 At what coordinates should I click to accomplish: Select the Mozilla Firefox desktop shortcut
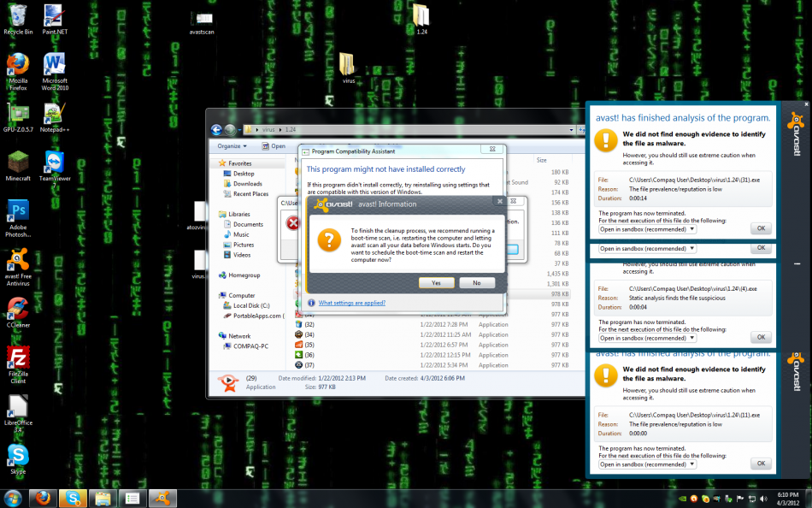[x=18, y=72]
